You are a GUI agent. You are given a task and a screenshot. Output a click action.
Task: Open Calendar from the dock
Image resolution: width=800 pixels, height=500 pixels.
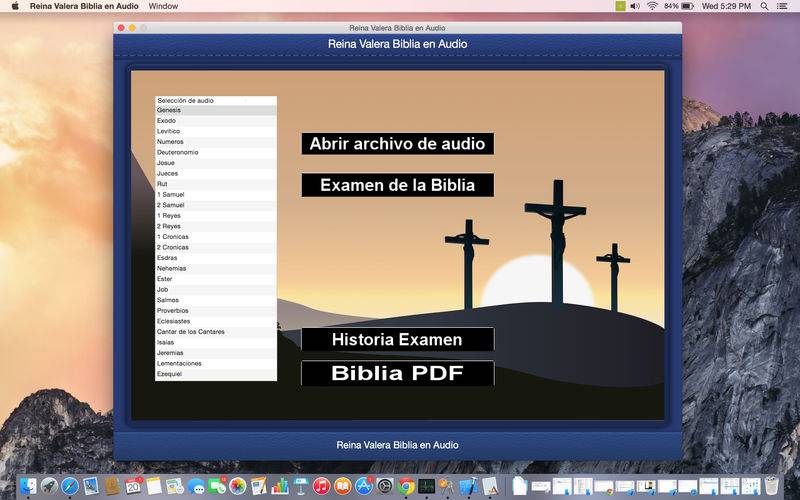(x=133, y=486)
